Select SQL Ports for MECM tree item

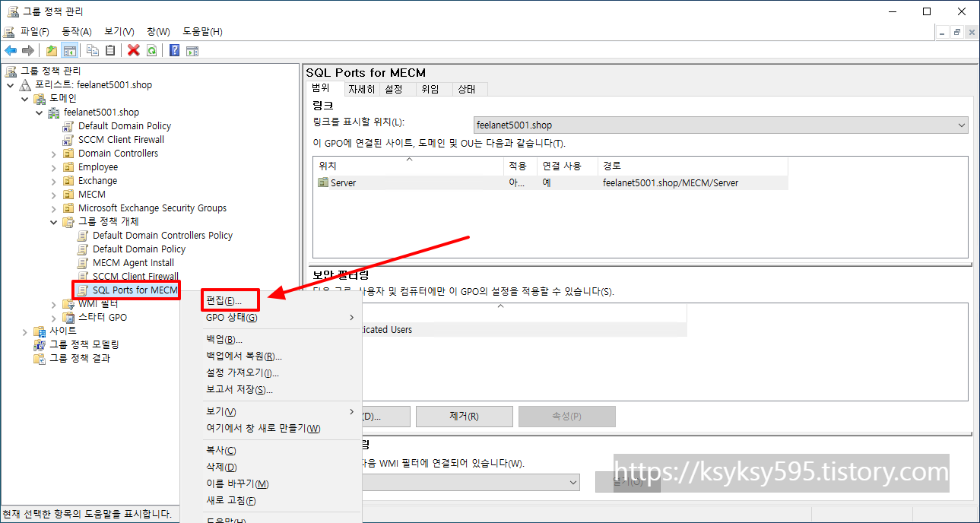click(135, 290)
